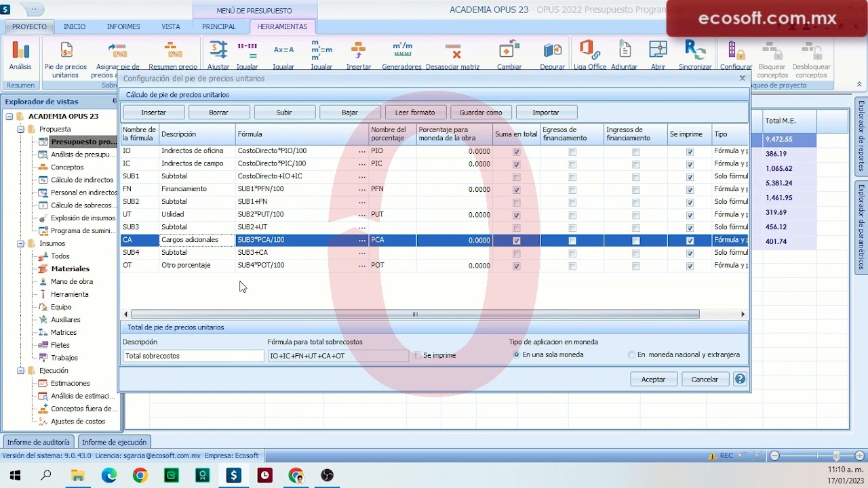
Task: Open formula editor for FN row
Action: [x=362, y=190]
